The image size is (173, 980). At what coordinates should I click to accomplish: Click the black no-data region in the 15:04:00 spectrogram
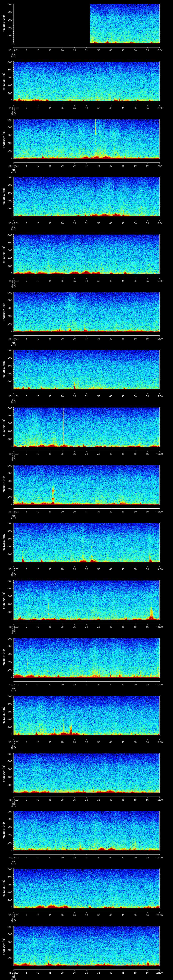52,24
